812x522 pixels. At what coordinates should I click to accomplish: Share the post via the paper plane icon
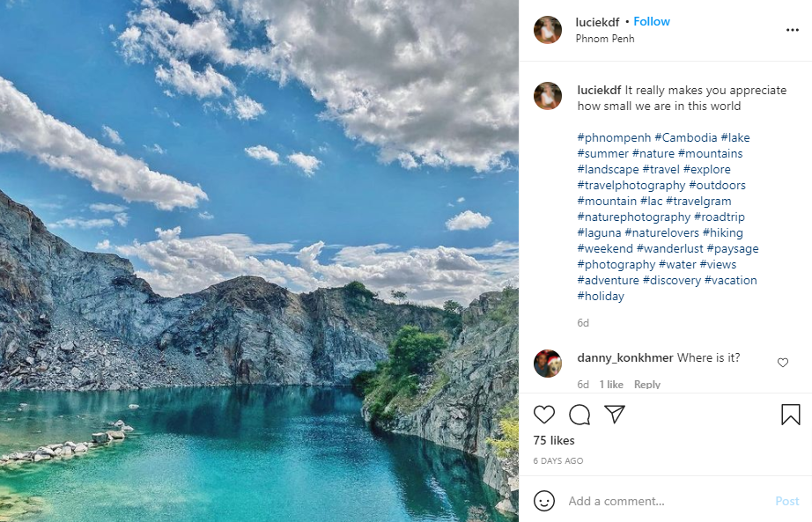click(x=615, y=415)
